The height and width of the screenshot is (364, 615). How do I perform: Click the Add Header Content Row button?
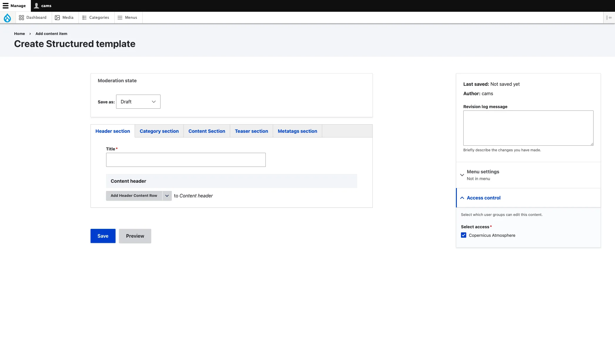134,196
